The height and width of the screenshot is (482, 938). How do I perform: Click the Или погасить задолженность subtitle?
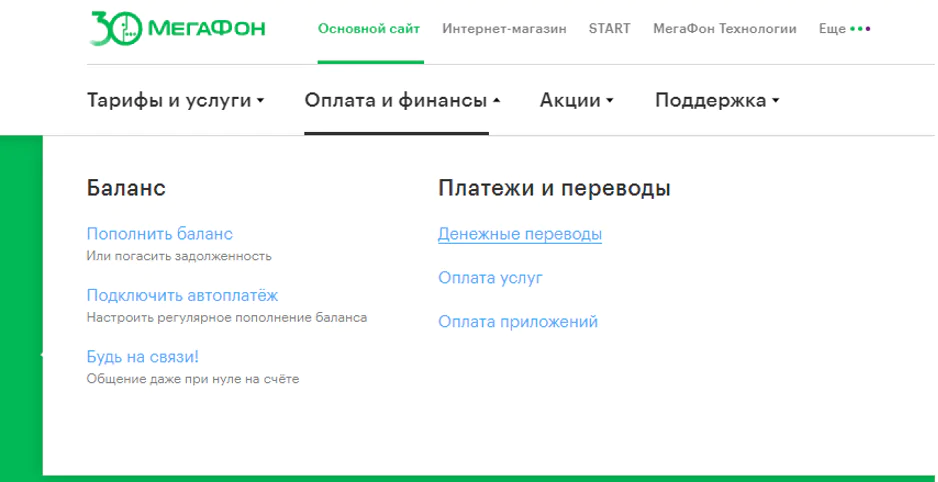(x=179, y=256)
